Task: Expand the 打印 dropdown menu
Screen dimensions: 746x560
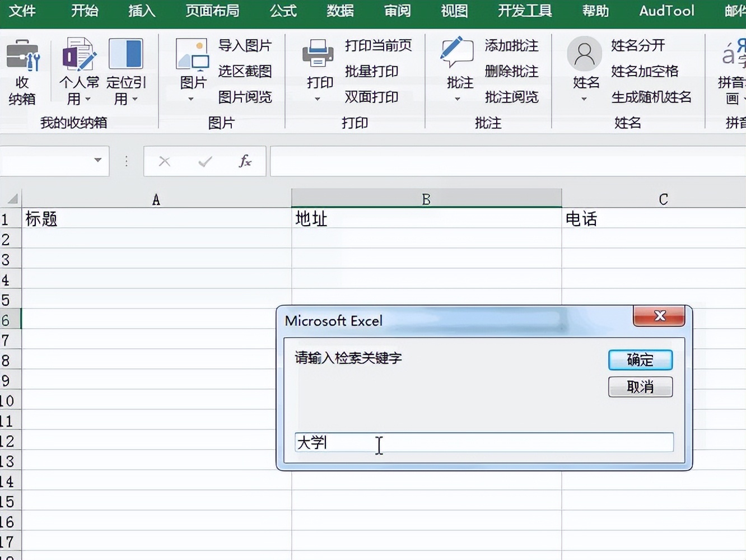Action: tap(317, 99)
